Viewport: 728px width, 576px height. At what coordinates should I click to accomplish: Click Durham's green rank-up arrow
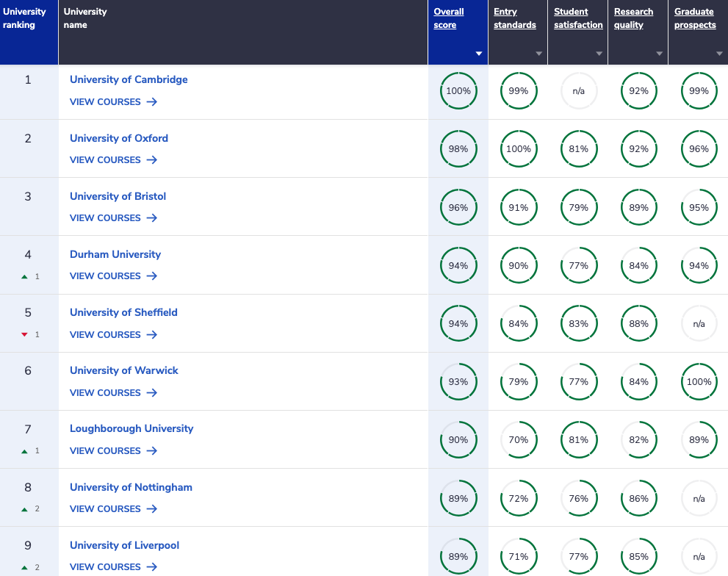[24, 276]
